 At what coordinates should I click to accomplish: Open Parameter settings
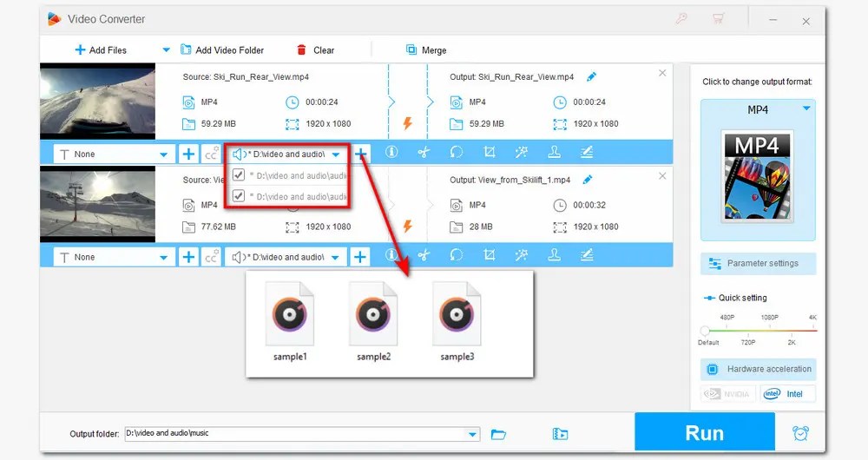(x=758, y=264)
